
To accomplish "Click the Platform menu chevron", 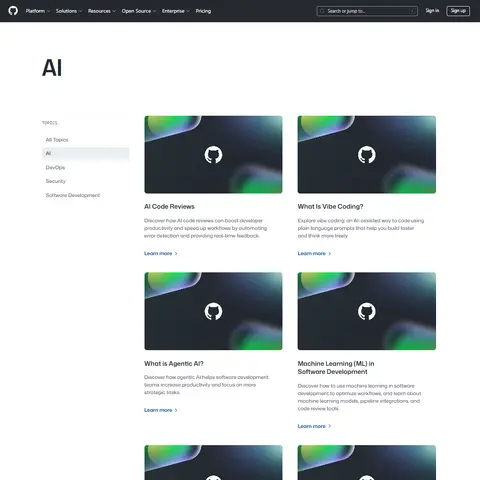I will click(48, 11).
